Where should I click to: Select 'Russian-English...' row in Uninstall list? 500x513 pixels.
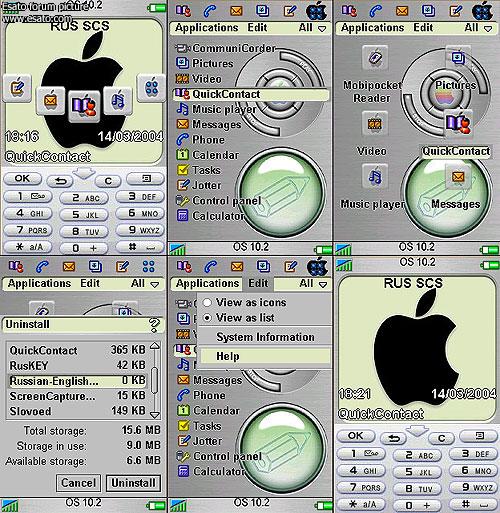(77, 381)
